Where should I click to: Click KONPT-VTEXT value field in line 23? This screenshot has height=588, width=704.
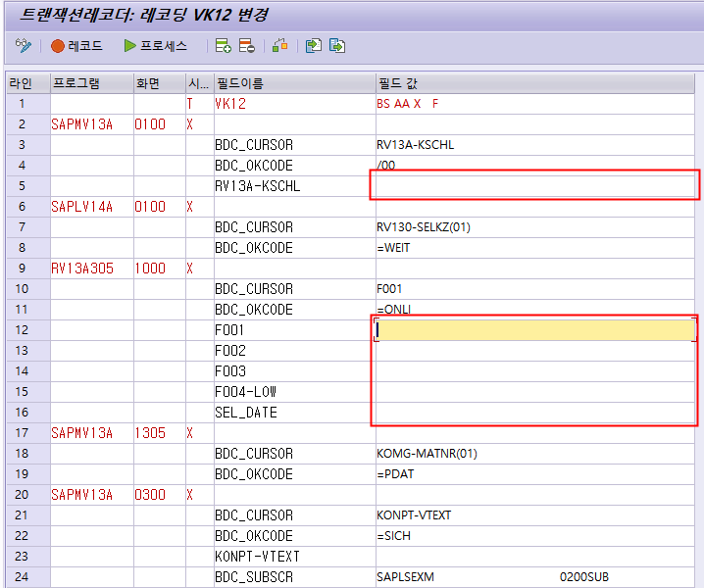535,556
